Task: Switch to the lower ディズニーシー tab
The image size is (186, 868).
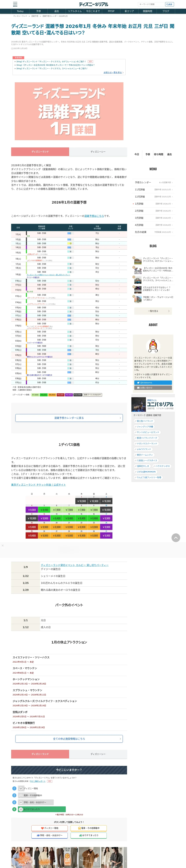Action: click(98, 754)
